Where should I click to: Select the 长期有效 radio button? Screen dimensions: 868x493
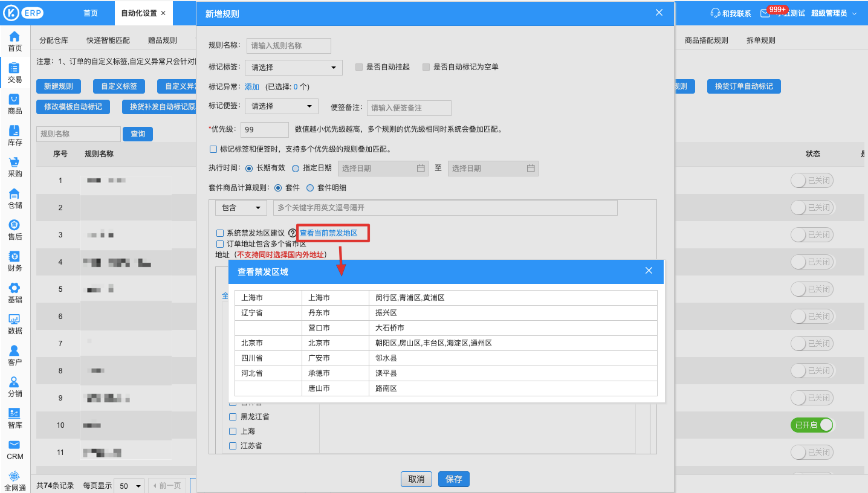(249, 169)
